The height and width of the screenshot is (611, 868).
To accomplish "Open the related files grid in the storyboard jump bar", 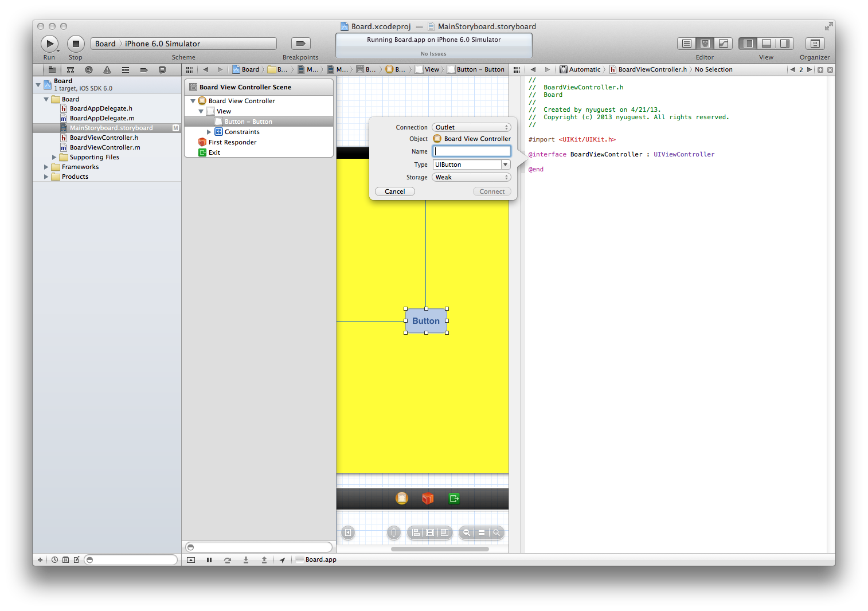I will pyautogui.click(x=189, y=70).
